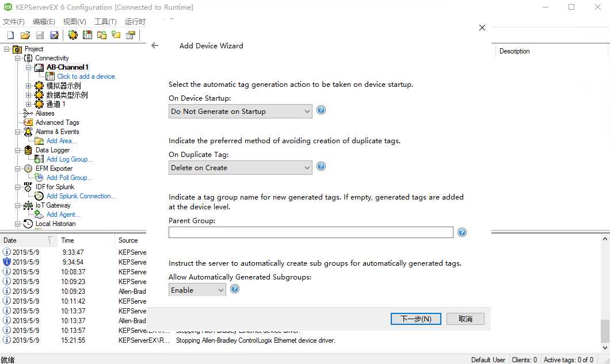The height and width of the screenshot is (364, 610).
Task: Click the AB-Channel1 channel icon
Action: 39,68
